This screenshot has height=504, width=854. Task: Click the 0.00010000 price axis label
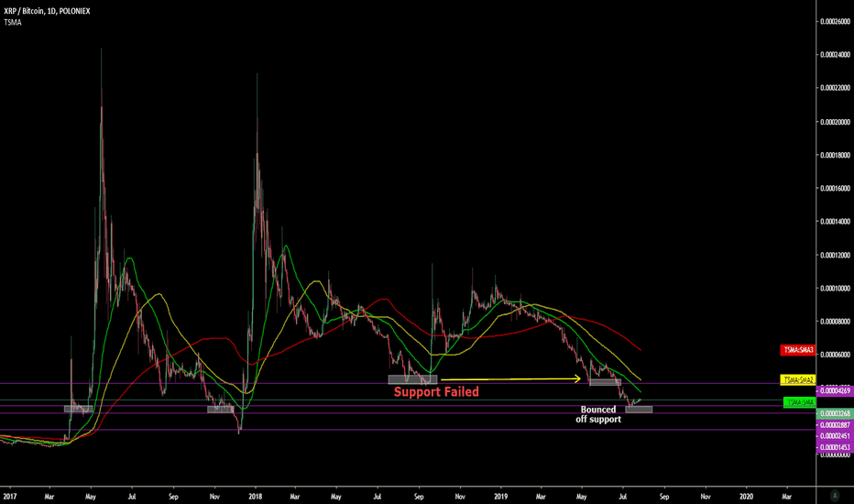coord(836,289)
